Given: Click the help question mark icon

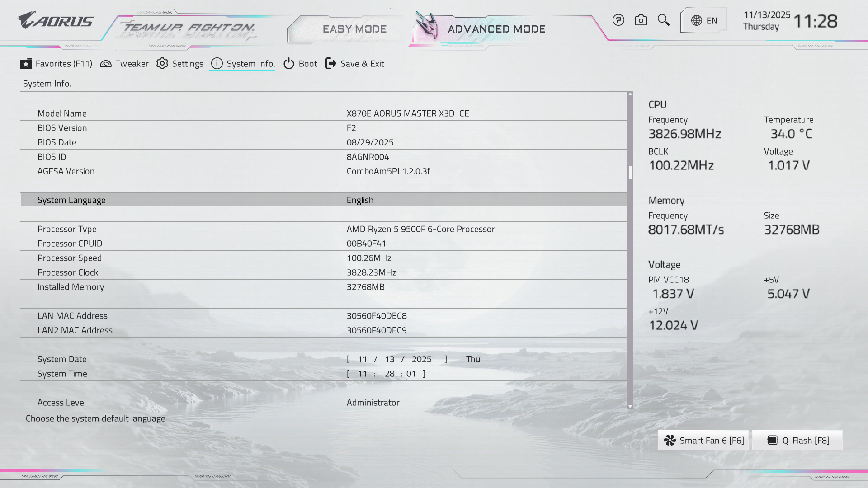Looking at the screenshot, I should click(618, 20).
